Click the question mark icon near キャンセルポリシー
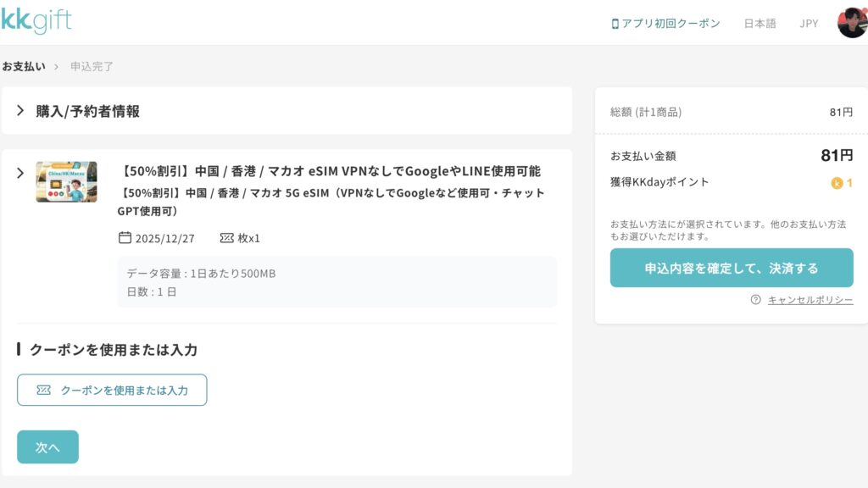The width and height of the screenshot is (868, 488). click(x=755, y=300)
